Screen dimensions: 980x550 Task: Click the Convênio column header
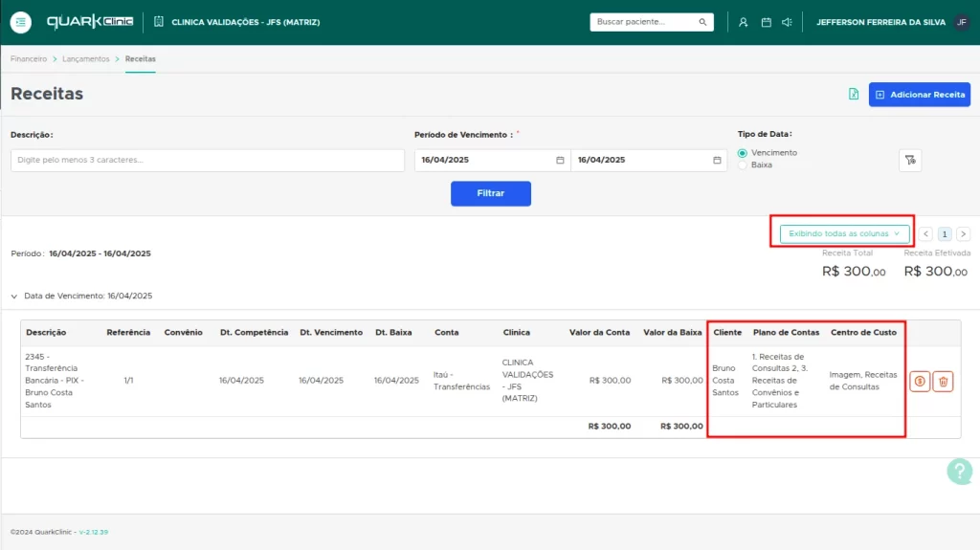point(183,333)
